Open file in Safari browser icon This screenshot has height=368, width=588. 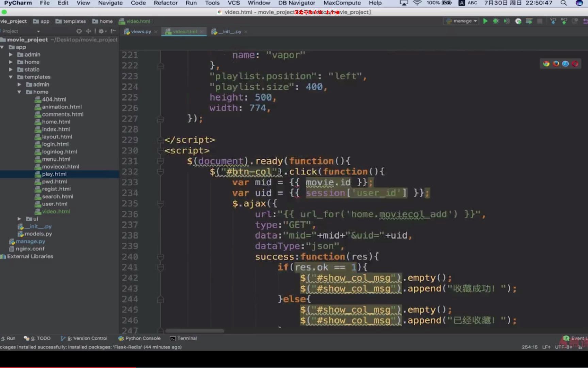coord(566,64)
